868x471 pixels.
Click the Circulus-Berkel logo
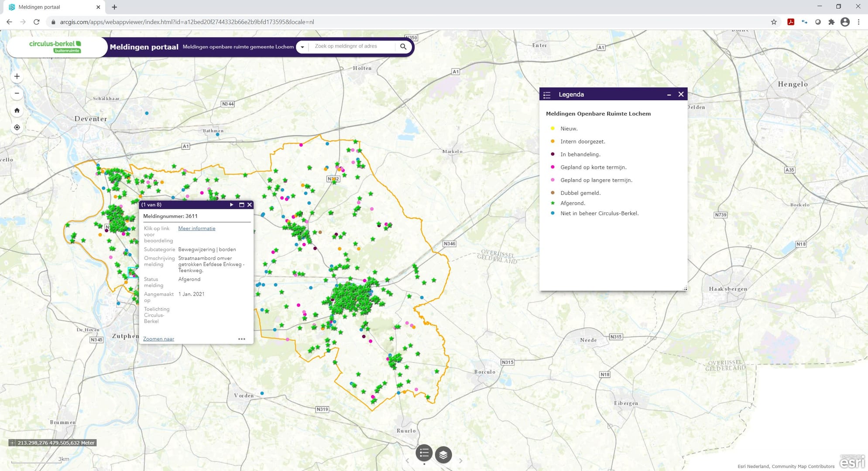pyautogui.click(x=55, y=47)
